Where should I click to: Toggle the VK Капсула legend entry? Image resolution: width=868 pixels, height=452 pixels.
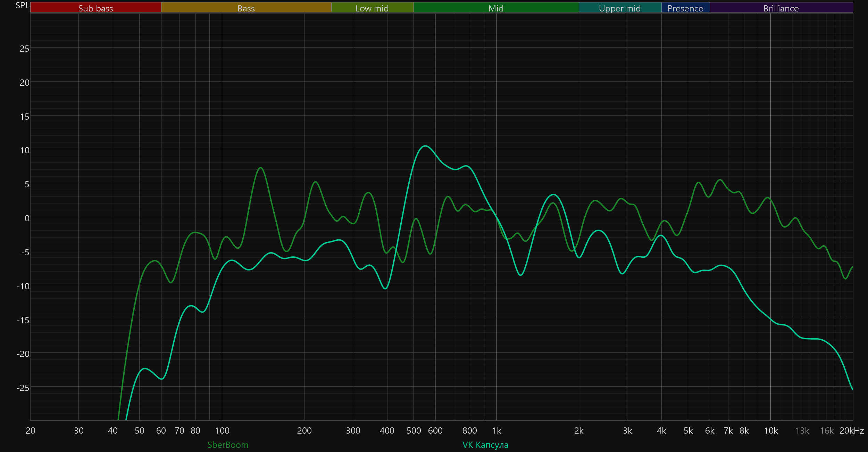click(485, 445)
